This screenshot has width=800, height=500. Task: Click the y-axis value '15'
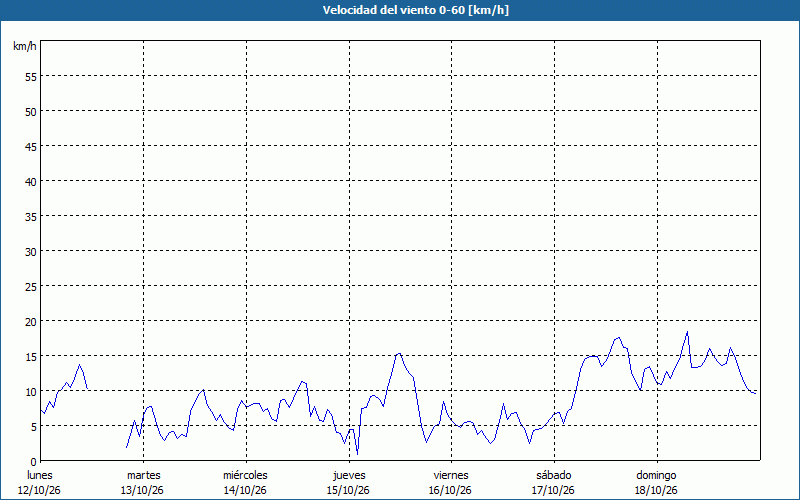coord(31,357)
